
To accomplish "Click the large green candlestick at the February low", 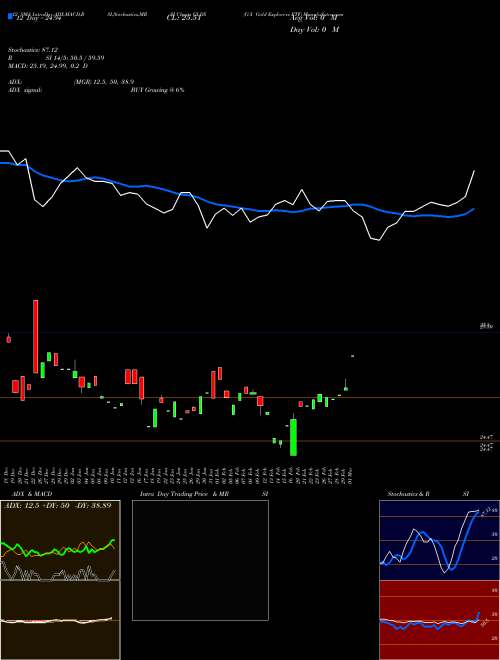I will click(293, 437).
